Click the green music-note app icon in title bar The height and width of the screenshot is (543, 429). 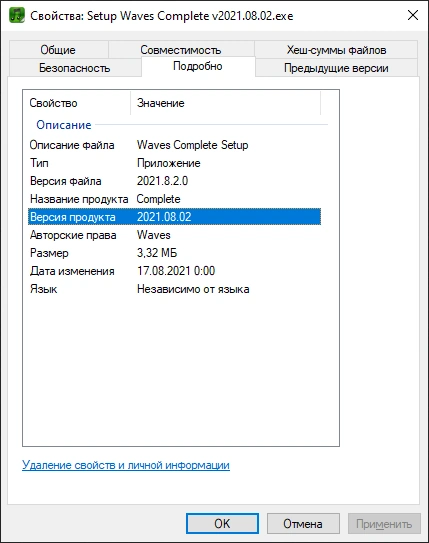tap(17, 15)
